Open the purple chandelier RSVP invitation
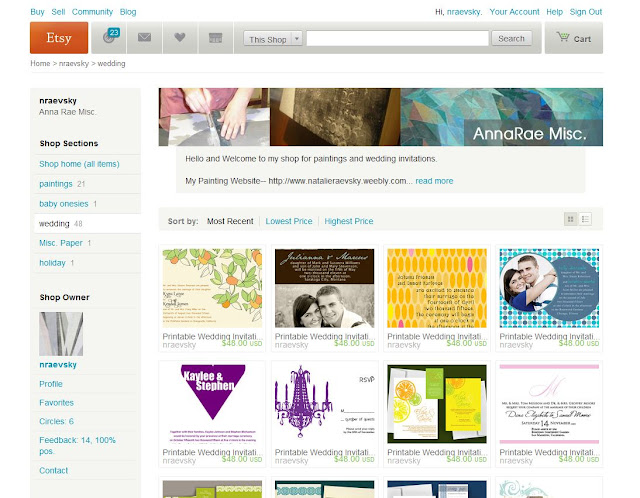Screen dimensions: 640x498 coord(324,404)
